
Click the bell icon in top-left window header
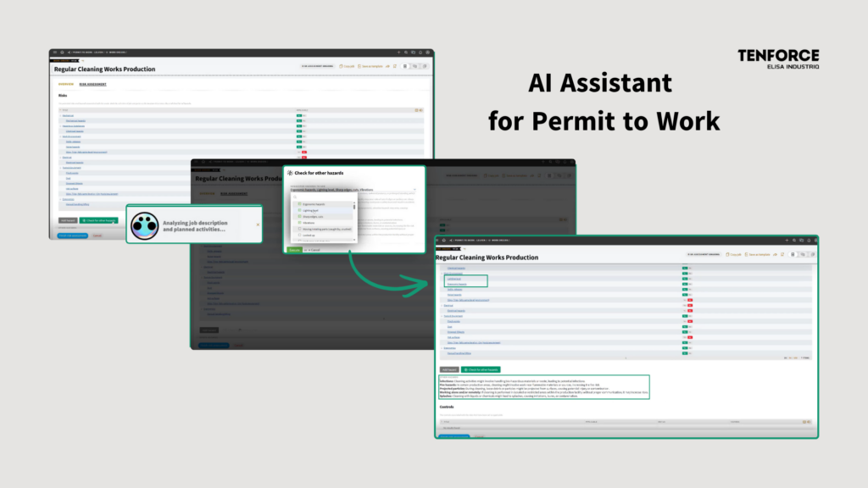point(420,53)
